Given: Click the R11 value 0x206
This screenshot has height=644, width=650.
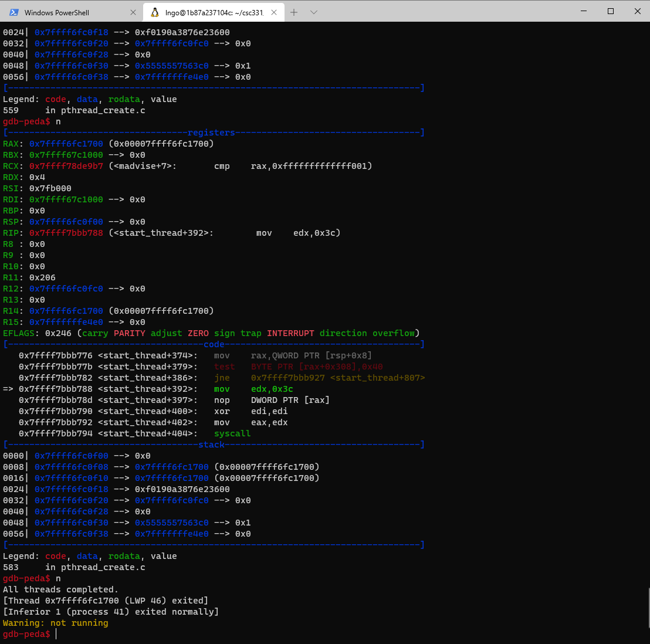Looking at the screenshot, I should click(x=42, y=277).
